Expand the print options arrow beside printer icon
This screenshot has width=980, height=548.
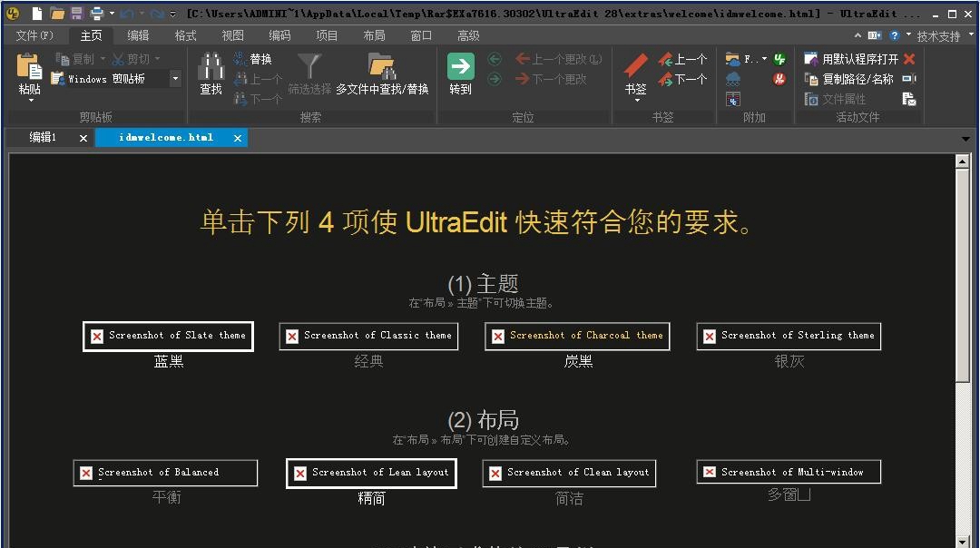[112, 13]
